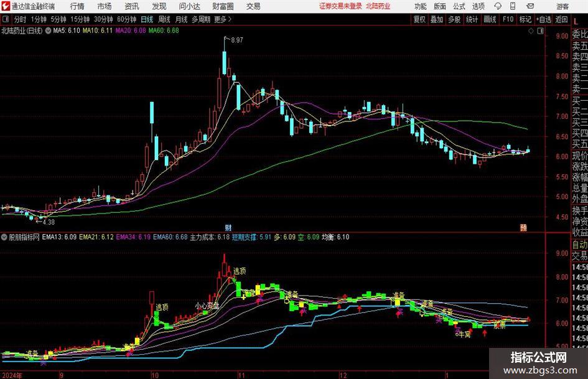Viewport: 588px width, 379px height.
Task: Switch to 分时 chart period
Action: coord(20,19)
